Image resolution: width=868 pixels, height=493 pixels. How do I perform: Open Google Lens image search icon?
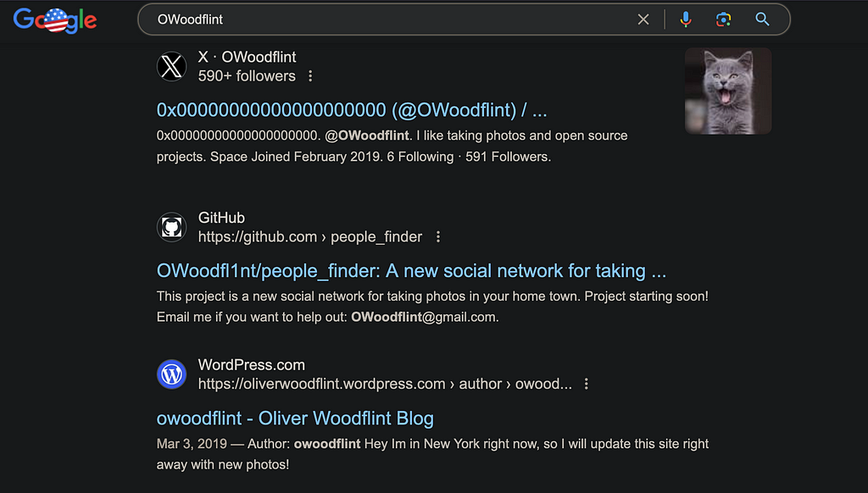[723, 19]
